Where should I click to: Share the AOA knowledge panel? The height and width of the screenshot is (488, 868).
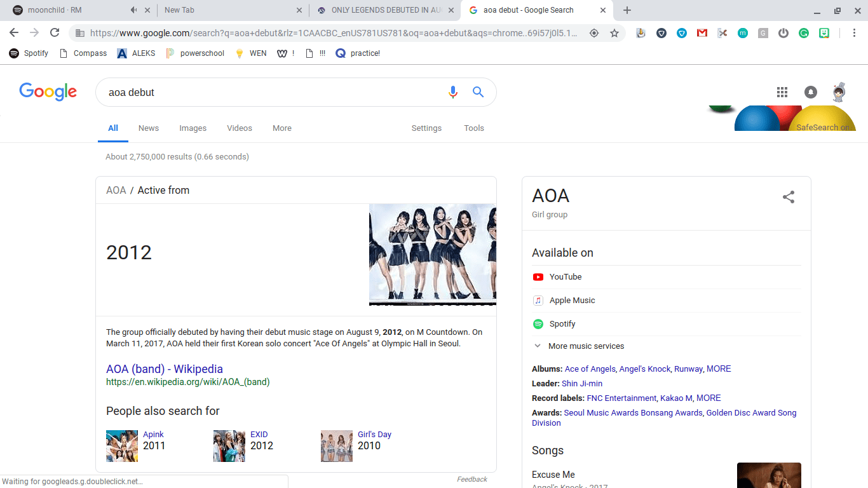coord(789,197)
